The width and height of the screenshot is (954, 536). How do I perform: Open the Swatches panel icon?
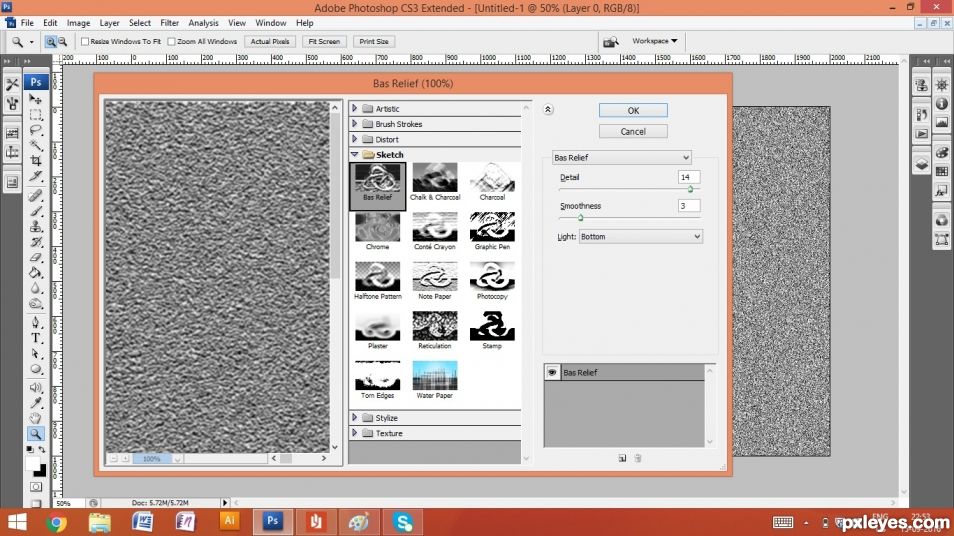942,172
